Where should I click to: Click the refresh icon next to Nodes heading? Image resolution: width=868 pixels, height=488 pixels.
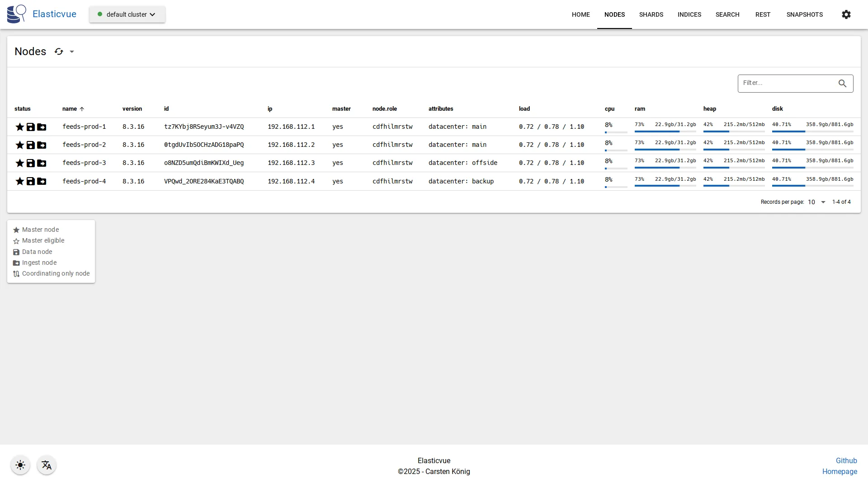59,52
